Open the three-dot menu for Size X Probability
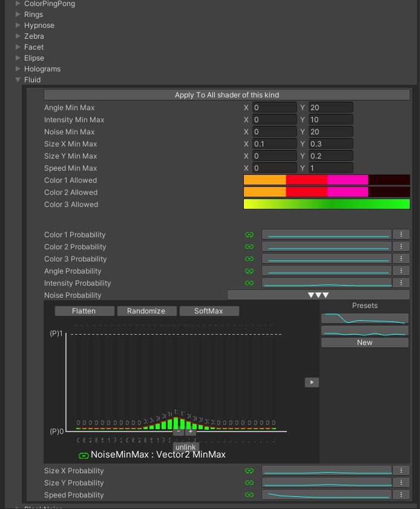The image size is (420, 509). click(401, 470)
